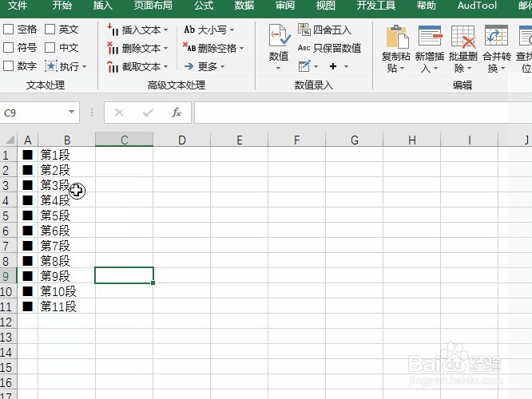Click the insert function fx icon

click(x=177, y=113)
